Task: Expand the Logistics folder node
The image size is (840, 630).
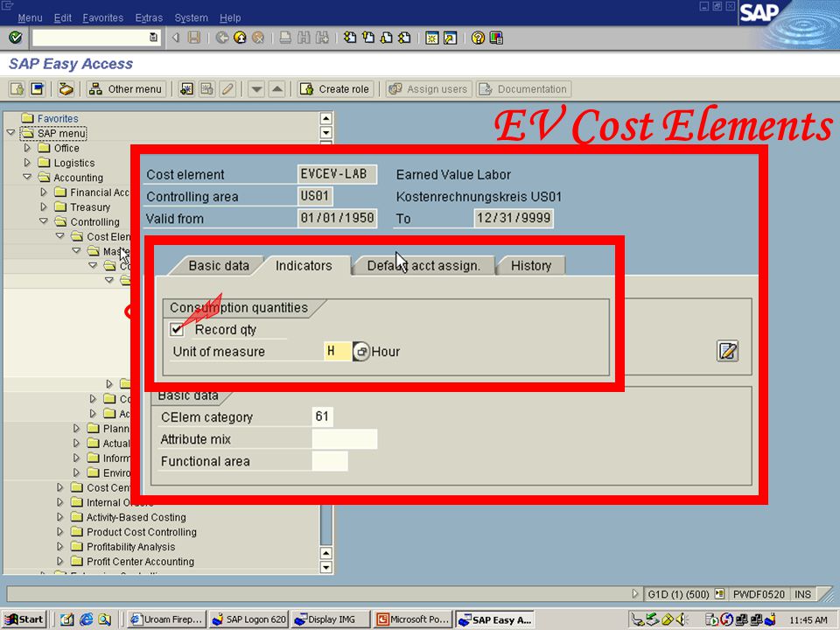Action: (x=27, y=163)
